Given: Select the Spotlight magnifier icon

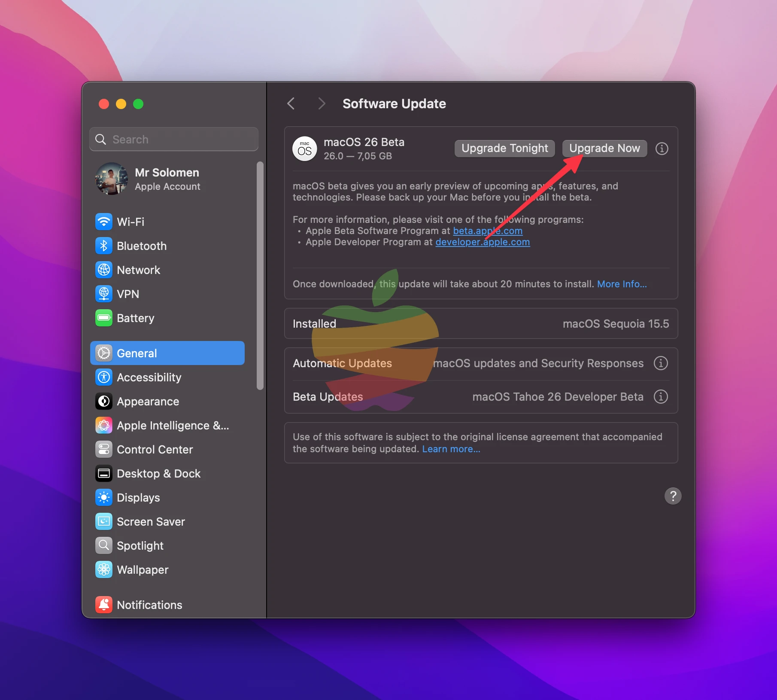Looking at the screenshot, I should pyautogui.click(x=104, y=546).
